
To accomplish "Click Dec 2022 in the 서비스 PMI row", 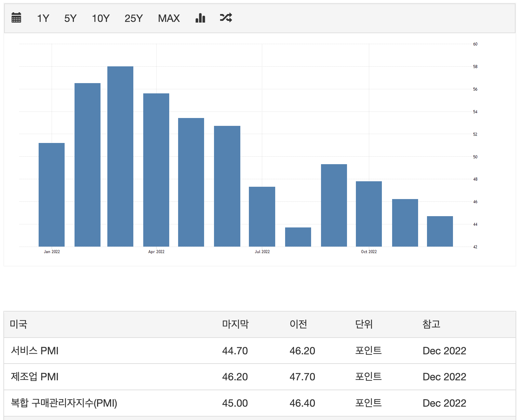I will click(444, 351).
